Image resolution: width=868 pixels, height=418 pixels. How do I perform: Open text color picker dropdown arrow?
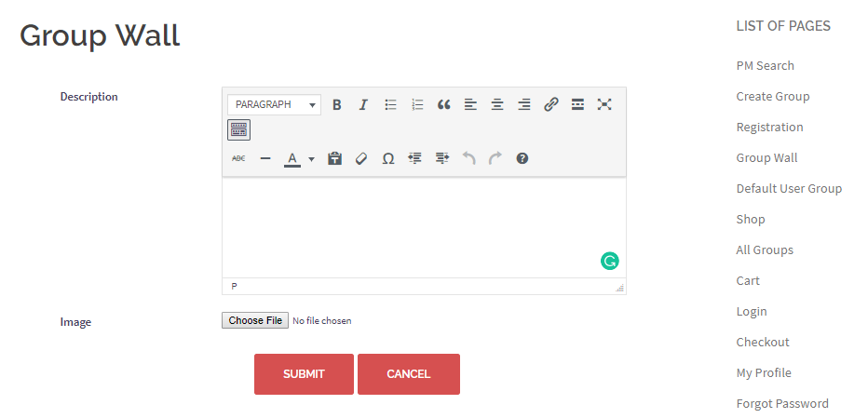click(311, 159)
